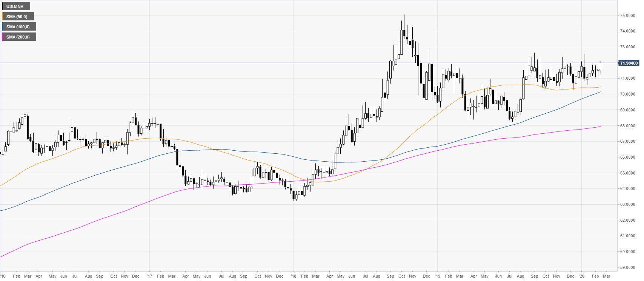
Task: Click the 59.0000 price axis label
Action: coord(627,267)
